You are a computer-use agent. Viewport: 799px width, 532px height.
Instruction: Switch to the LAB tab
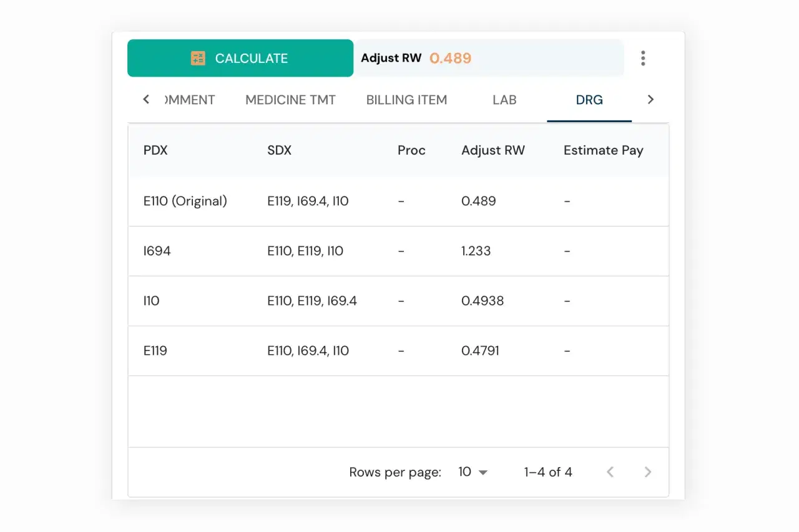coord(504,100)
